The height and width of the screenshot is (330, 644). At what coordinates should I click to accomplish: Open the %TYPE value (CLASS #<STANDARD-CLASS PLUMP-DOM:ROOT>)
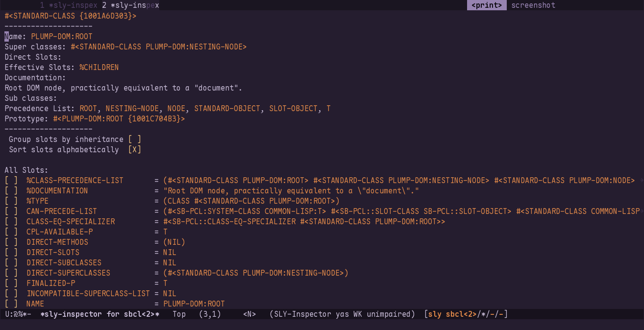251,201
